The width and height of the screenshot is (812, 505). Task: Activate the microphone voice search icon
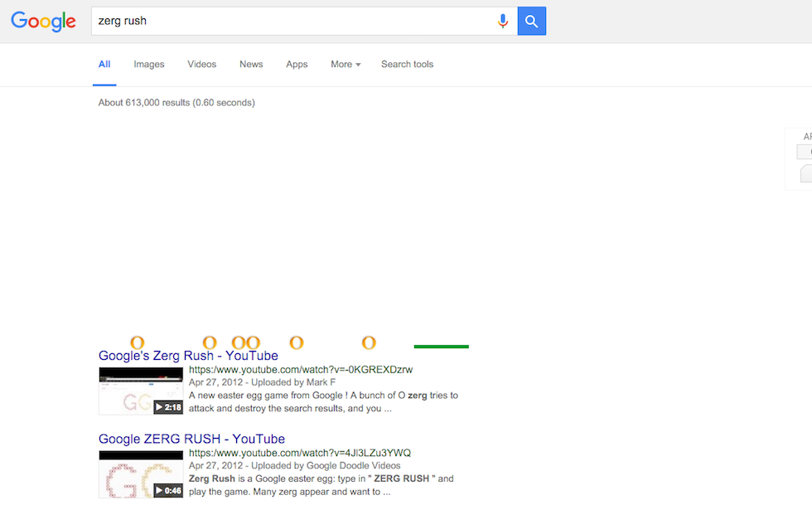[502, 22]
